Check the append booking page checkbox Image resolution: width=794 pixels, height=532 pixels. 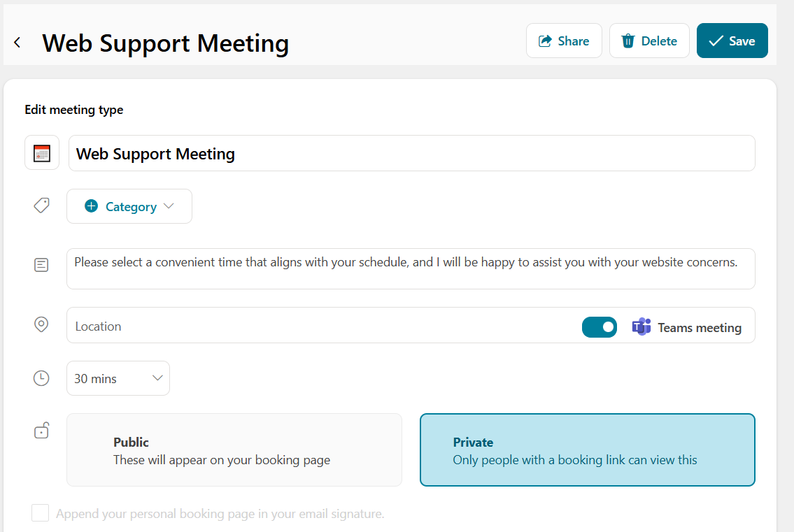click(41, 513)
